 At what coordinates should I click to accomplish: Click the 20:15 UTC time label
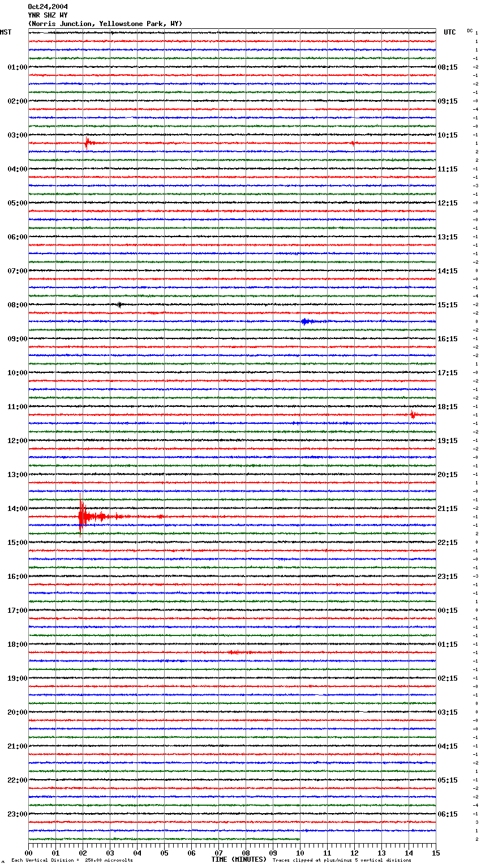(448, 475)
